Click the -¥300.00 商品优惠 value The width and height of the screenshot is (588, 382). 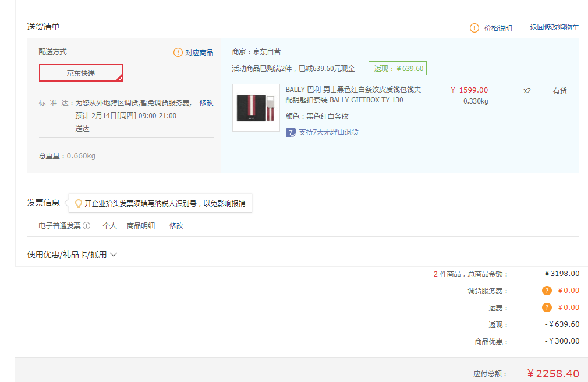[562, 341]
